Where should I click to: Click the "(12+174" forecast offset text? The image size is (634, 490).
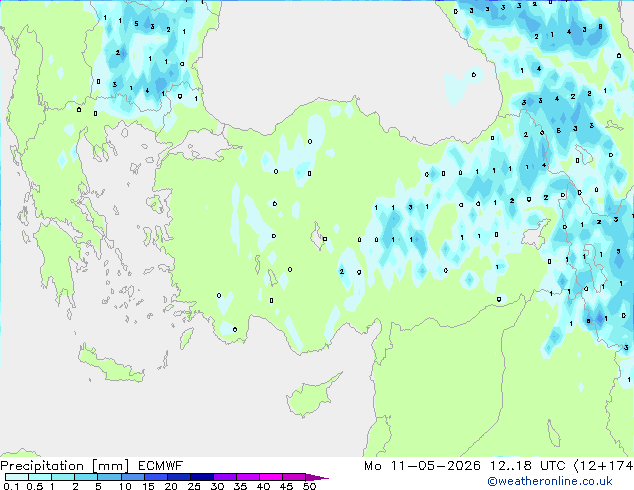coord(603,466)
